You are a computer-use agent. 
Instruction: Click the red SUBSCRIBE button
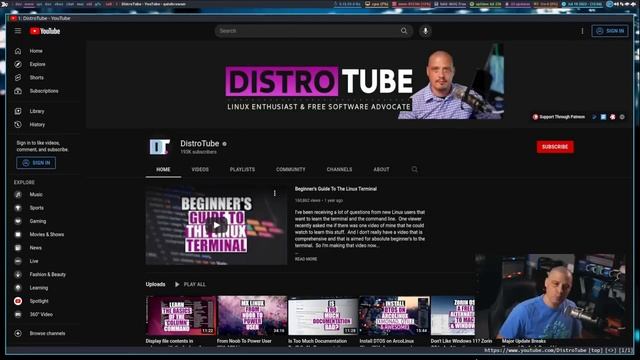click(x=555, y=147)
